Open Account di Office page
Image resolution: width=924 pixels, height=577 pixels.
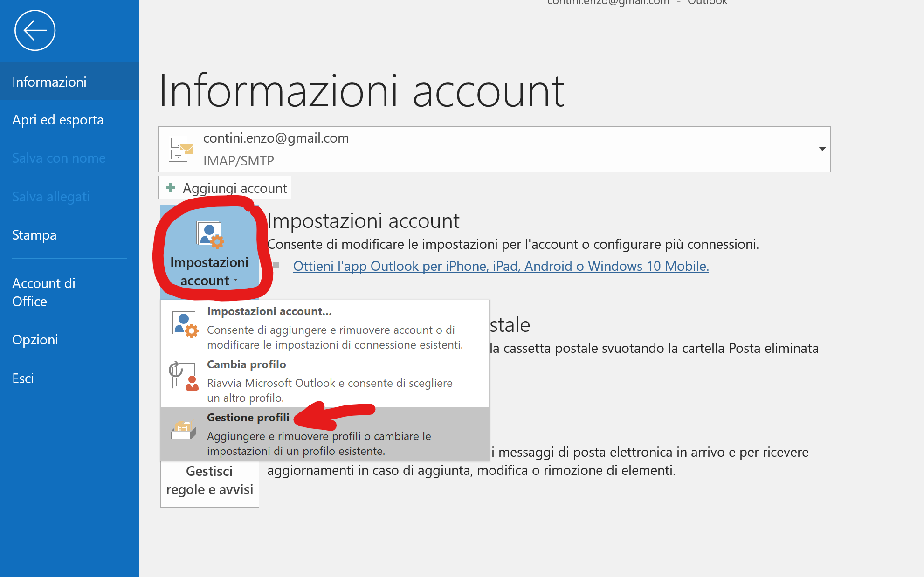44,292
